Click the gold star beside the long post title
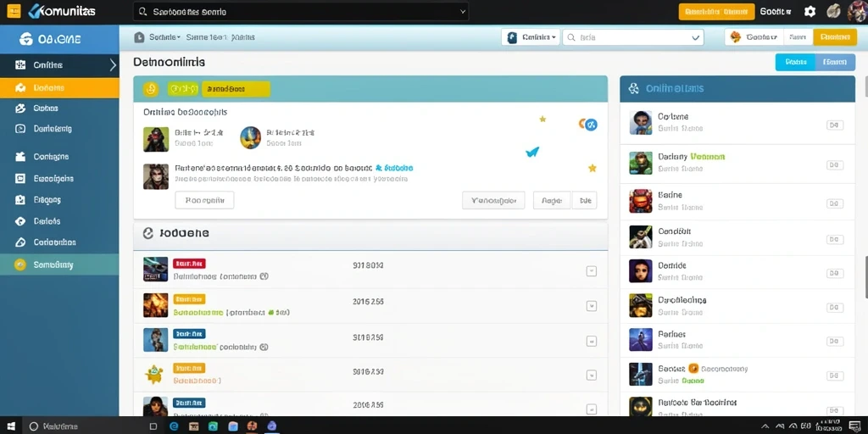868x434 pixels. pos(593,168)
